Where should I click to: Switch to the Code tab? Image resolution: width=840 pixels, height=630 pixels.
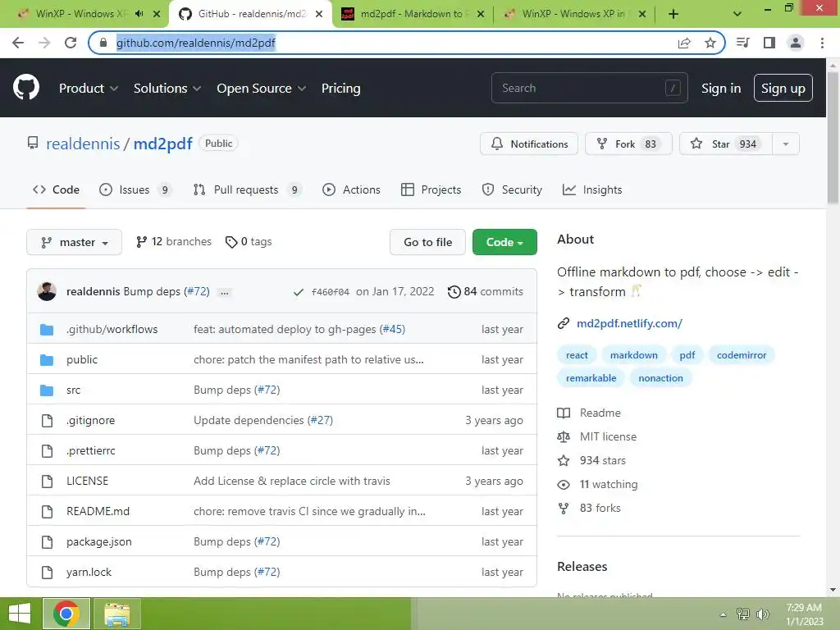click(x=57, y=189)
